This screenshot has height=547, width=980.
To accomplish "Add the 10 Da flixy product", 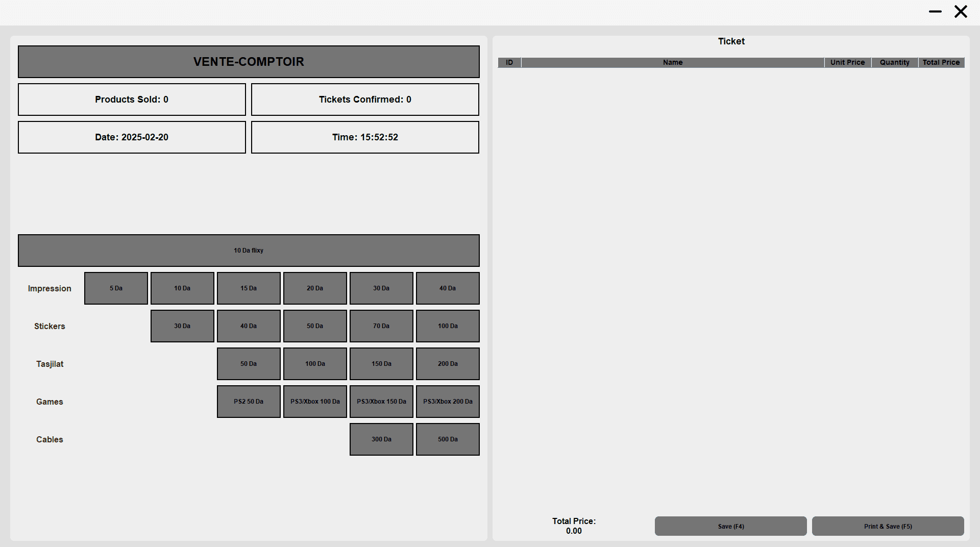I will [x=249, y=251].
